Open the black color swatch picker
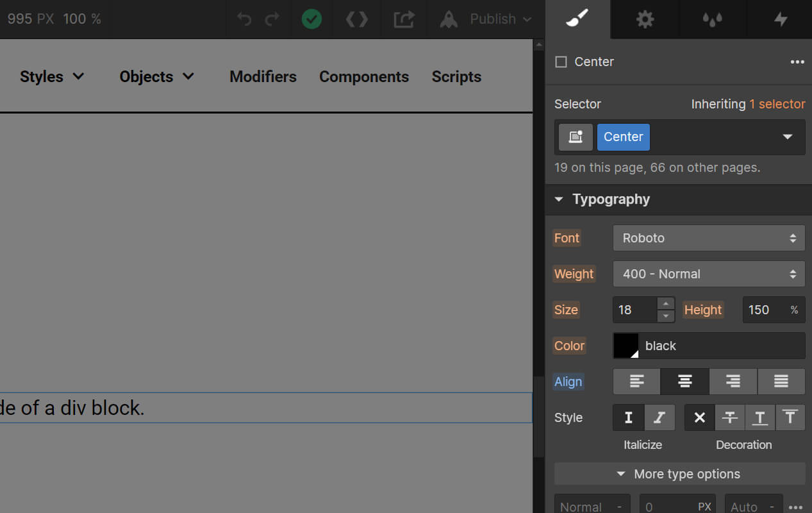This screenshot has height=513, width=812. coord(626,346)
